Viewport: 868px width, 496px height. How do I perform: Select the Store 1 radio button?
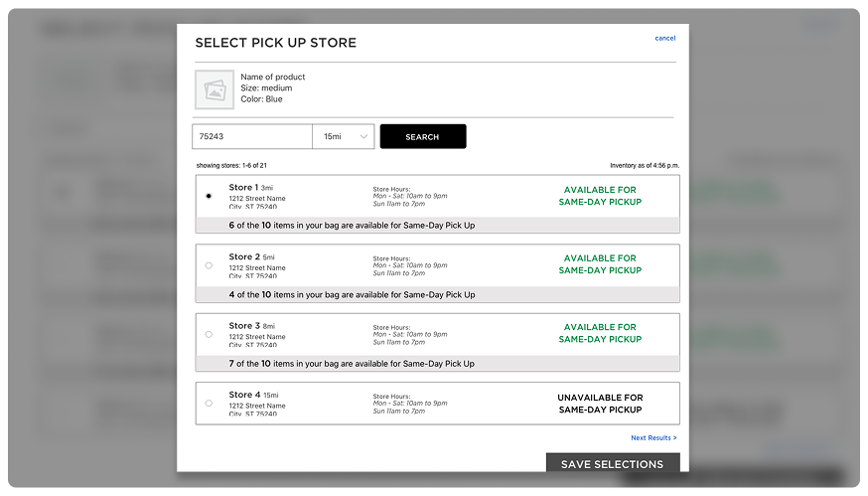point(209,196)
